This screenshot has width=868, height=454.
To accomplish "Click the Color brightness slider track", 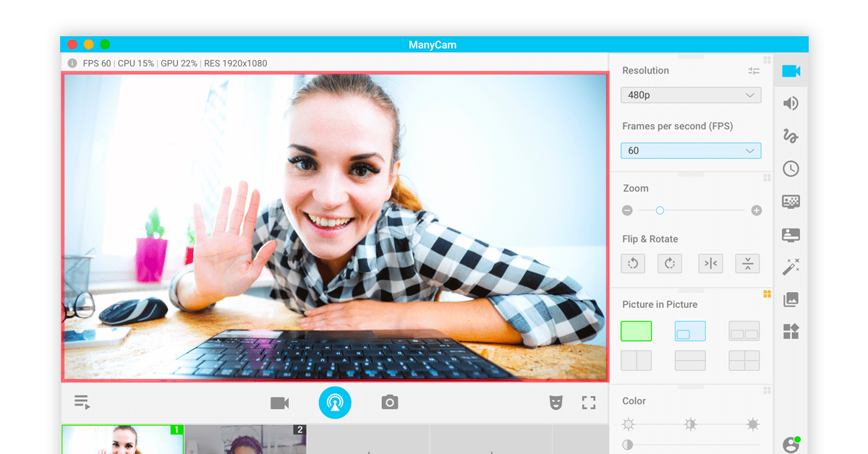I will point(691,424).
